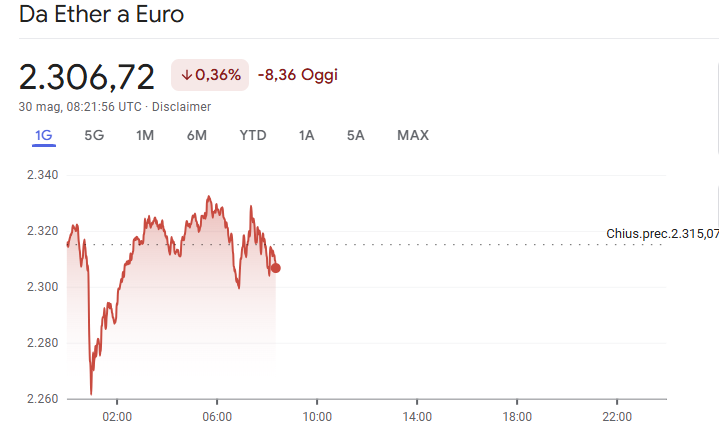Click the 18:00 time axis label
The image size is (719, 441).
click(x=517, y=417)
